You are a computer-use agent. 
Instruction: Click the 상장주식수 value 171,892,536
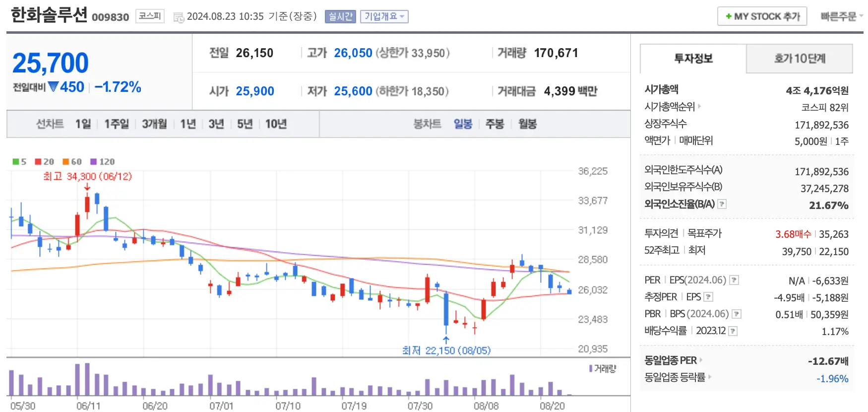pyautogui.click(x=821, y=125)
